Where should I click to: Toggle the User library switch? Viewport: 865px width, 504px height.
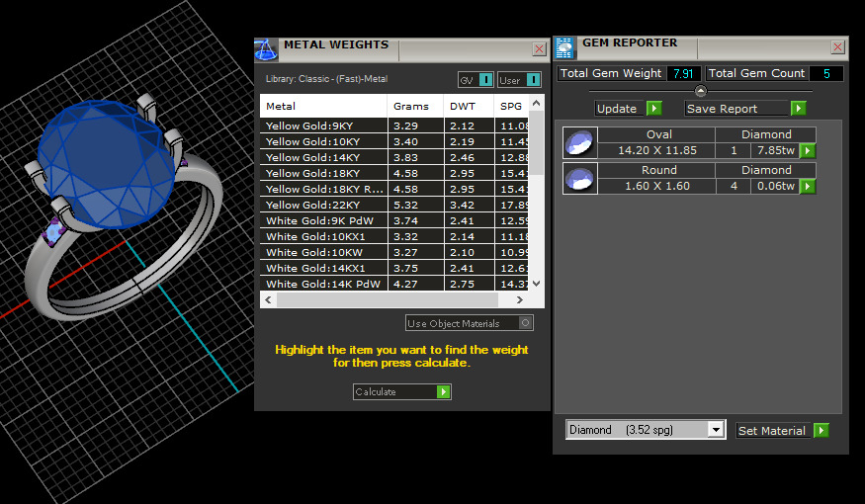[x=534, y=80]
